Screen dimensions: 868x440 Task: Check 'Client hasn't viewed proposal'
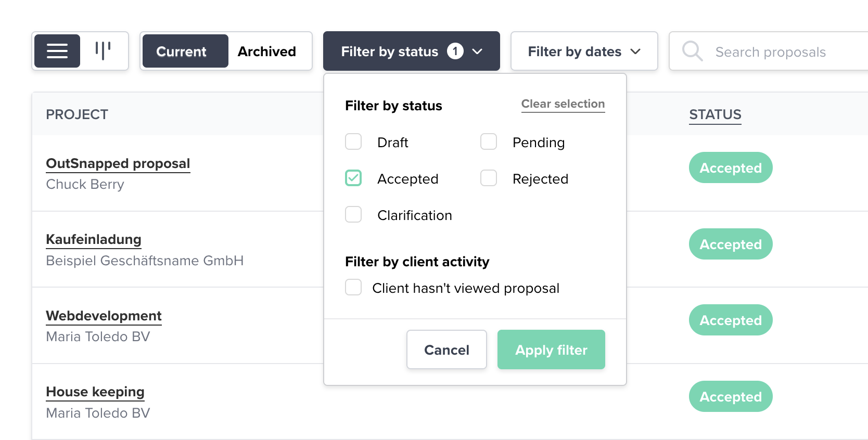click(x=353, y=287)
